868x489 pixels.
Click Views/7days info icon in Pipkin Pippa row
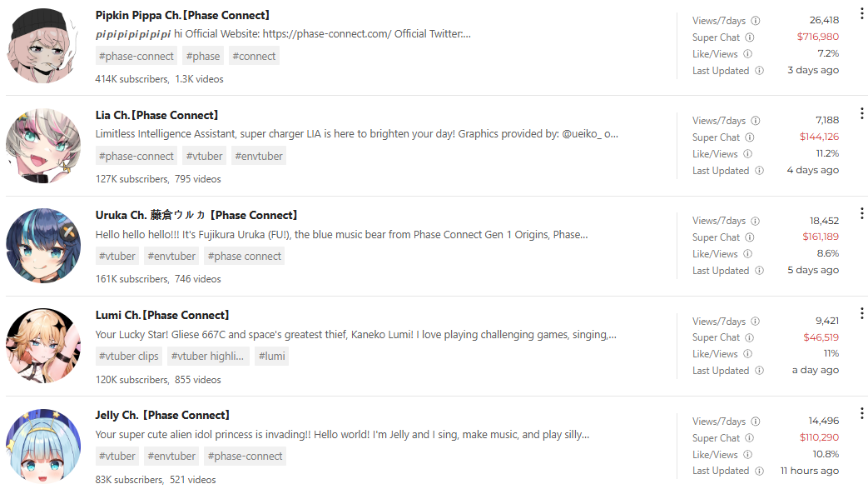coord(755,21)
